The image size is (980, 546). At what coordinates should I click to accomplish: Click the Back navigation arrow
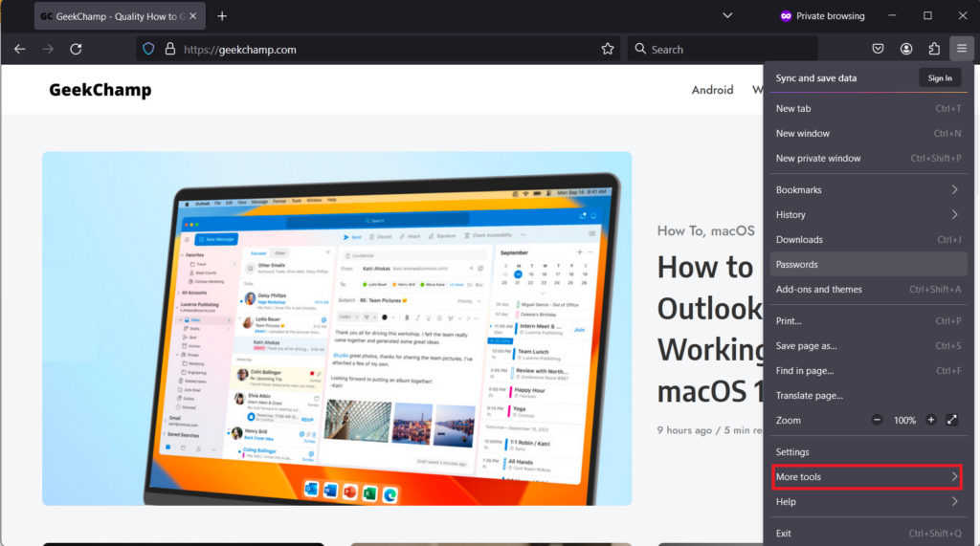tap(20, 49)
